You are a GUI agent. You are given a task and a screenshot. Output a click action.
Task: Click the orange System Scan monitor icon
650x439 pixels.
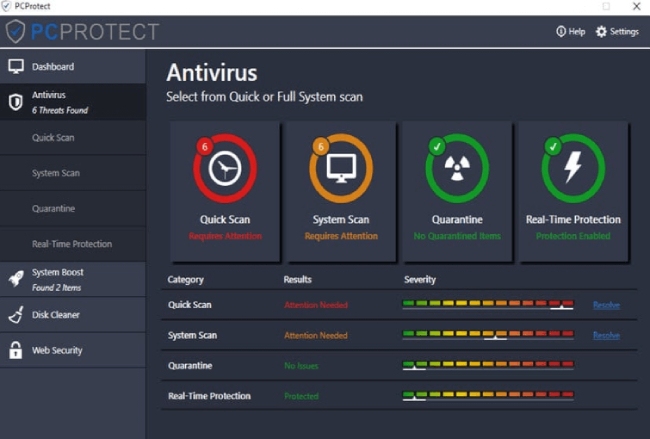[341, 168]
